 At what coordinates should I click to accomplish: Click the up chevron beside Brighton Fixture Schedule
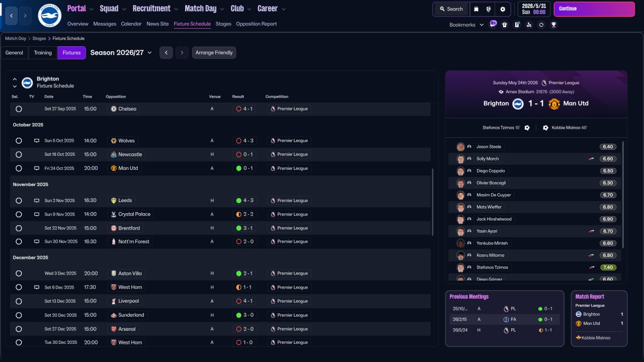(15, 79)
